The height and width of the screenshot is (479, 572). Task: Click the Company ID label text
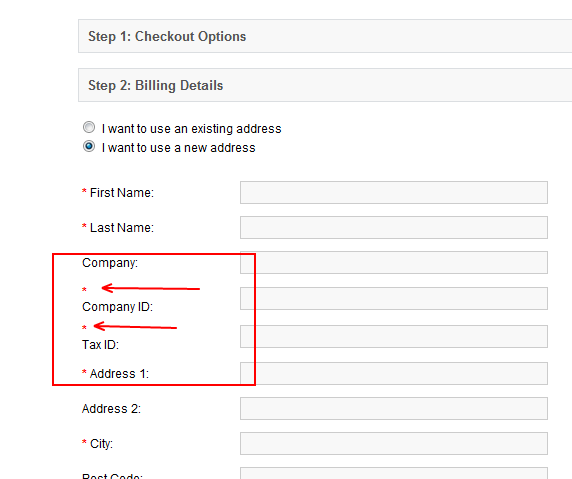click(117, 307)
